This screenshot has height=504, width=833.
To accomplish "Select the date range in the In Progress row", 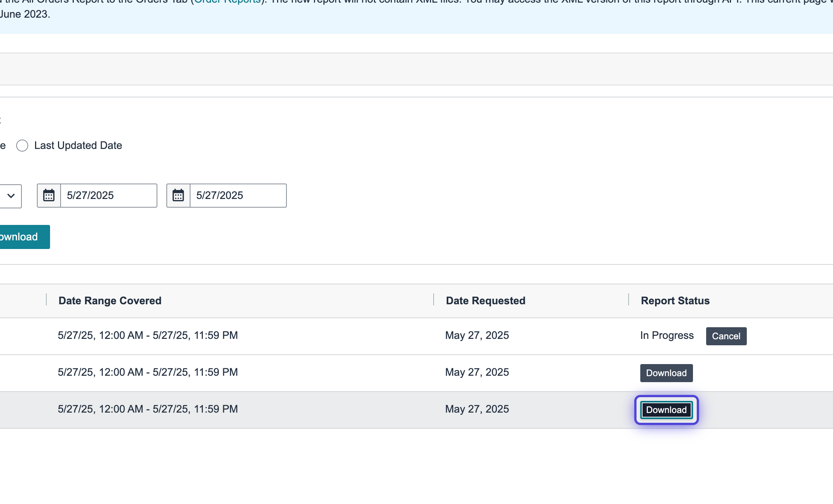I will tap(148, 335).
